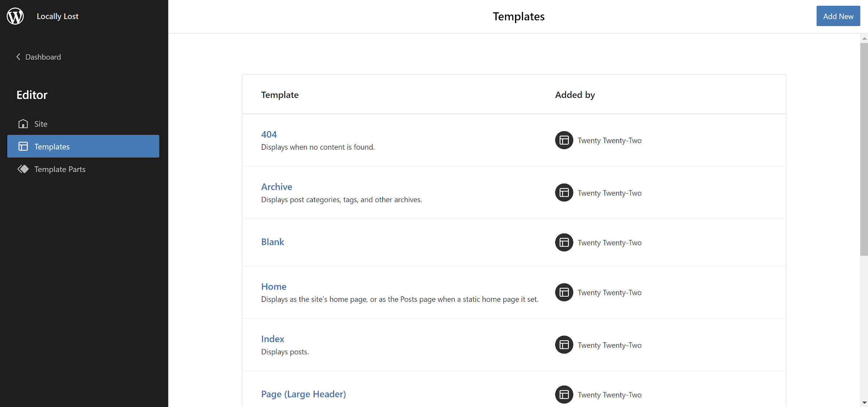Click the theme icon in Archive row
This screenshot has height=407, width=868.
564,193
